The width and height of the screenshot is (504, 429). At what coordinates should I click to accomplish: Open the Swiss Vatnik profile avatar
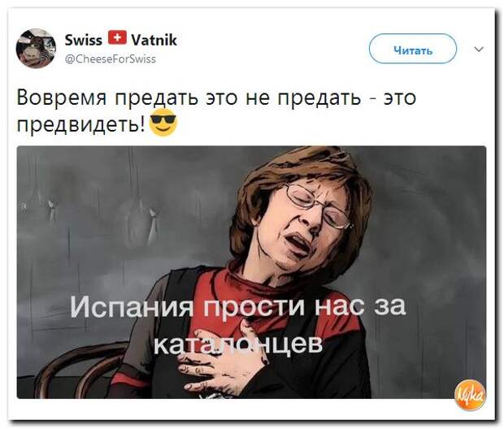tap(36, 49)
